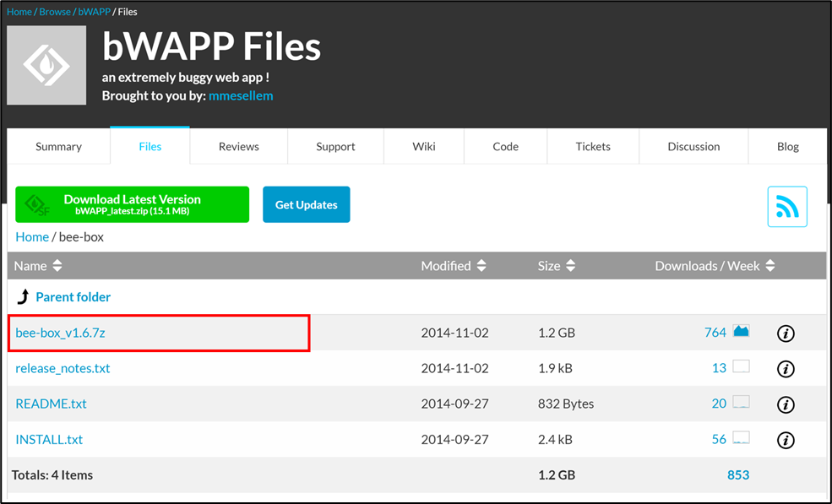Screen dimensions: 832x504
Task: Click Home in the top breadcrumb
Action: point(19,12)
